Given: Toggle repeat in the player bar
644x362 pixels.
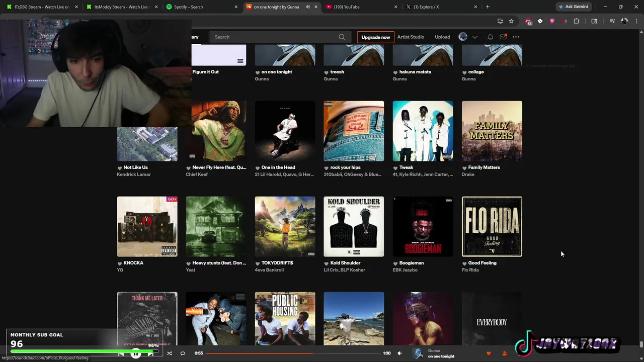Looking at the screenshot, I should point(183,353).
